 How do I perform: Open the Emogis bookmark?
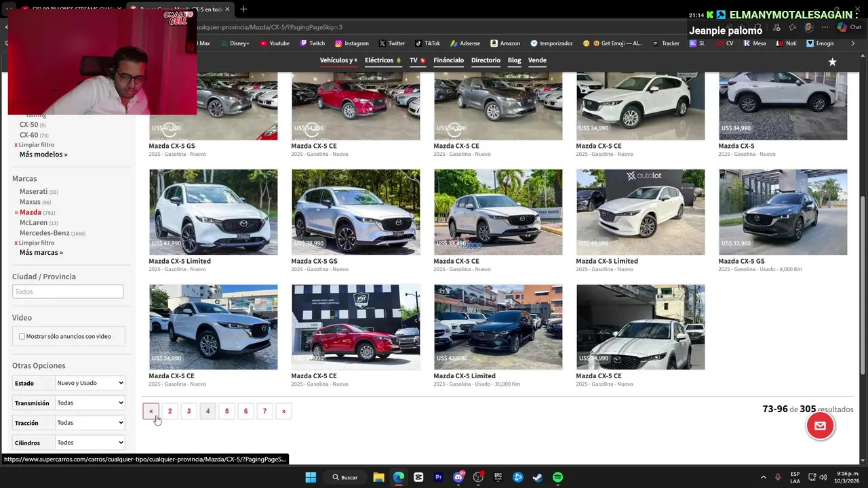pos(821,43)
